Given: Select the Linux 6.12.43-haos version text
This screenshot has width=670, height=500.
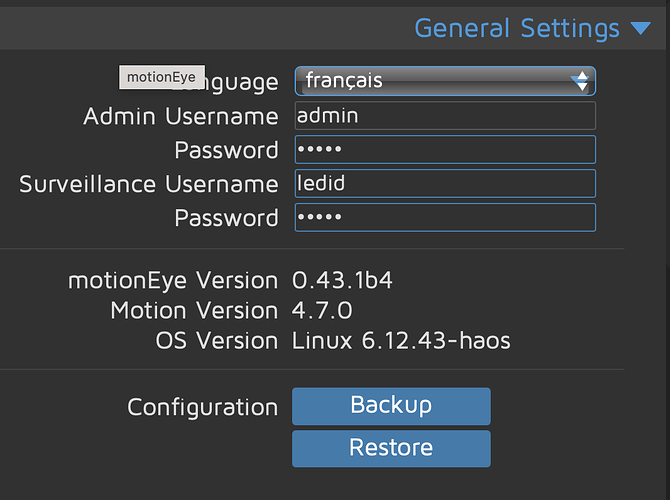Looking at the screenshot, I should pyautogui.click(x=401, y=341).
